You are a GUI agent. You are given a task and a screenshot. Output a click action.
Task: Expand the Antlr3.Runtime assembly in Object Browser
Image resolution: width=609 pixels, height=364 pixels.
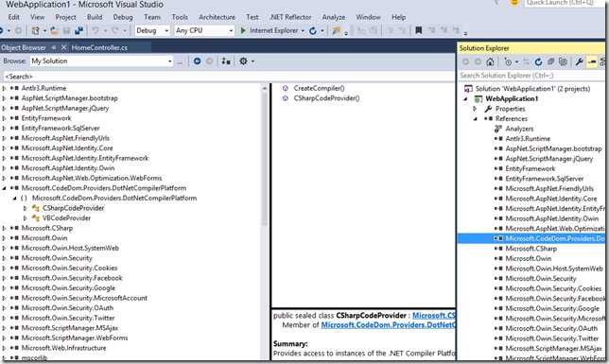[x=4, y=88]
